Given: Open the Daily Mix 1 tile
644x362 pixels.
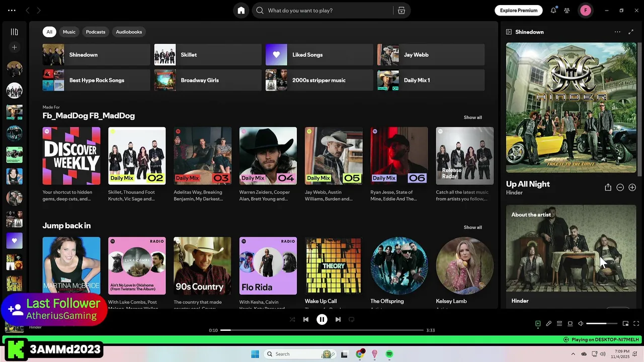Looking at the screenshot, I should (x=431, y=80).
